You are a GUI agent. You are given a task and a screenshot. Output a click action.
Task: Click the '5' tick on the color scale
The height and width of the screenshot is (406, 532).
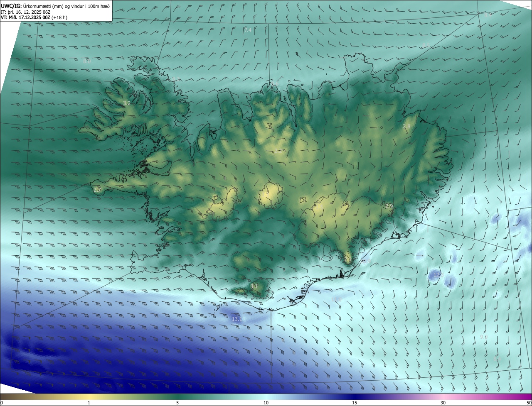(x=177, y=403)
